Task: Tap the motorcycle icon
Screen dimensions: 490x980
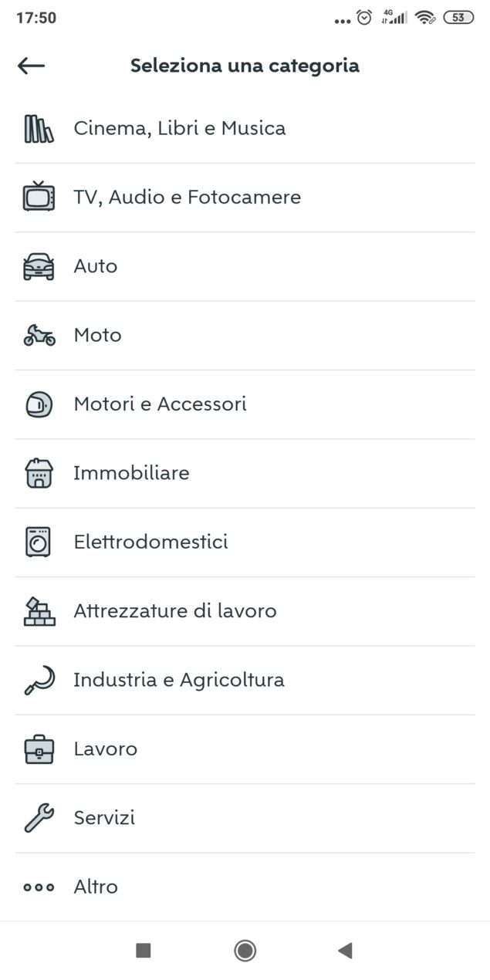Action: pos(39,336)
